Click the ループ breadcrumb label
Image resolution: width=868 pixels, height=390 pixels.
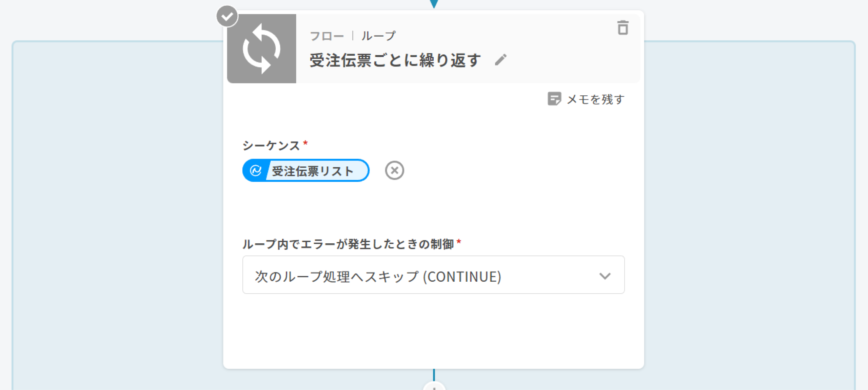(378, 36)
